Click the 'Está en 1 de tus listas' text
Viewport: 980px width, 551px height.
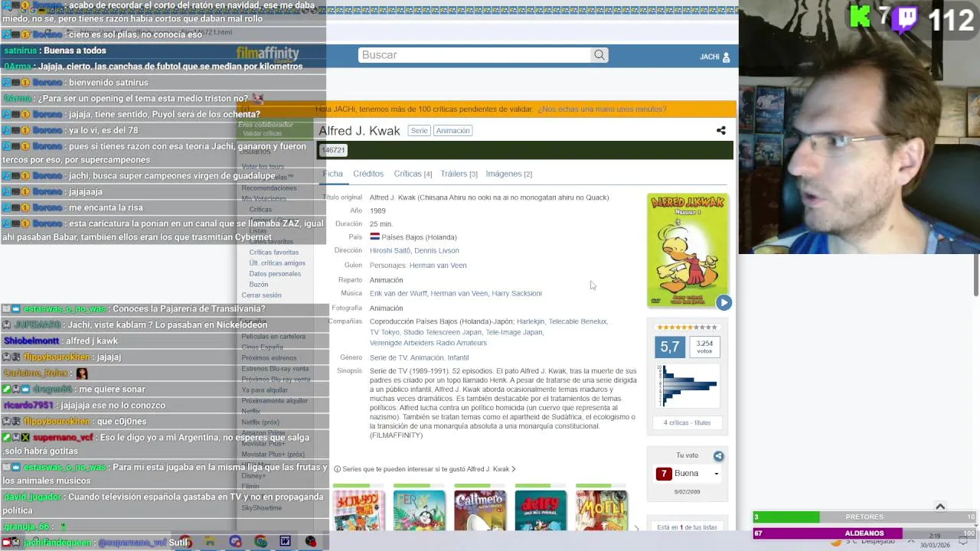687,527
